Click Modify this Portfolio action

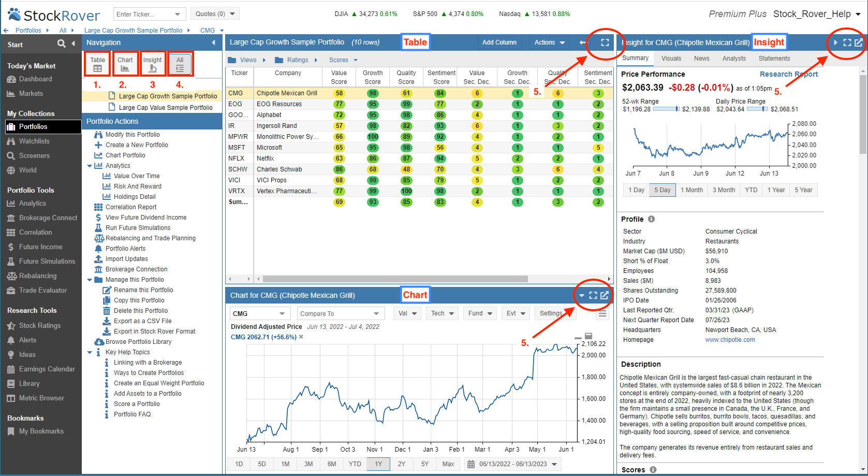[x=133, y=135]
